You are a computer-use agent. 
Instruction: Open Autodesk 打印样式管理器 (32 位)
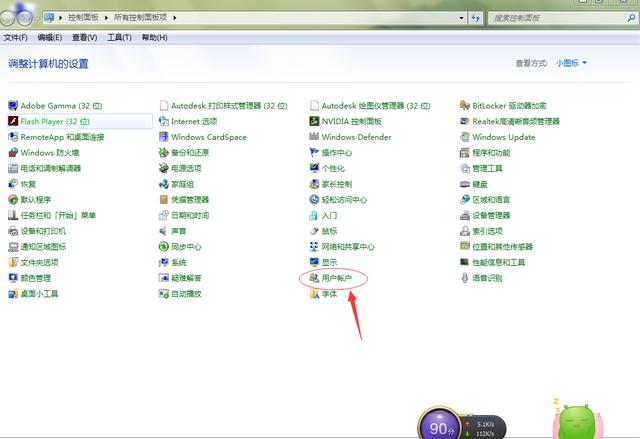pos(223,106)
